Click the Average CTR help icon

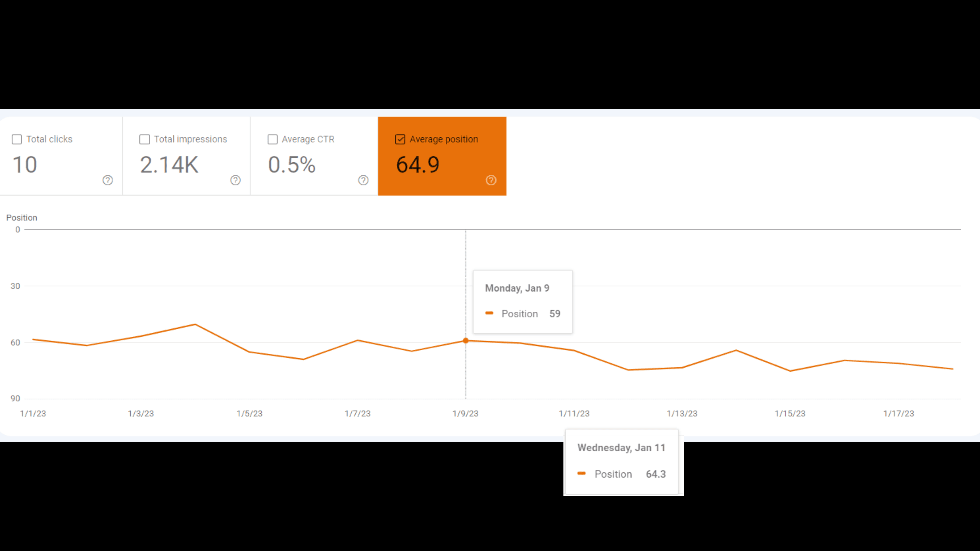tap(363, 180)
